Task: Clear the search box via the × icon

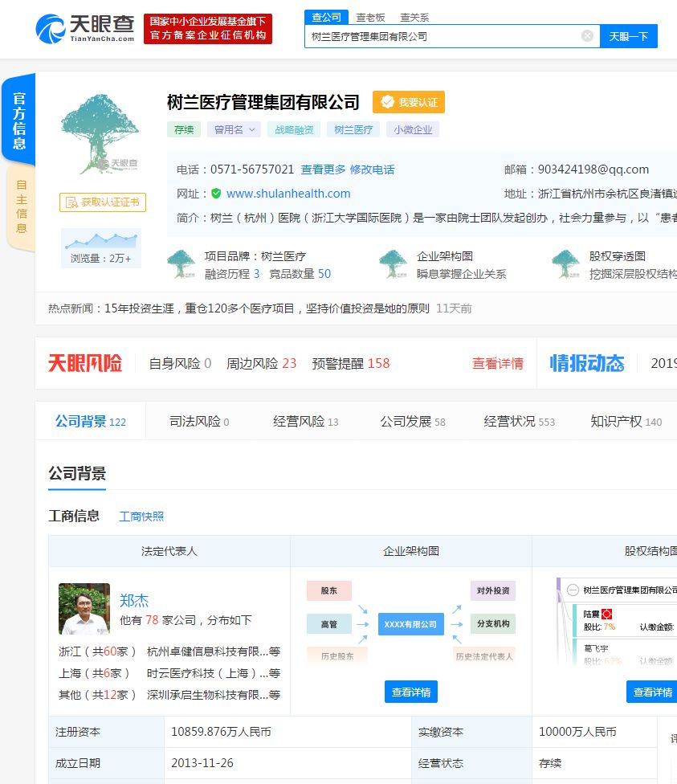Action: point(587,35)
